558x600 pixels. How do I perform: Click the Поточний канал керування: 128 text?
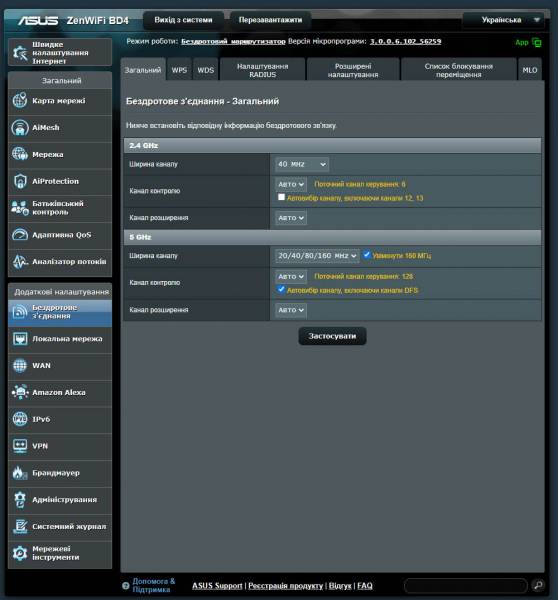[x=364, y=276]
